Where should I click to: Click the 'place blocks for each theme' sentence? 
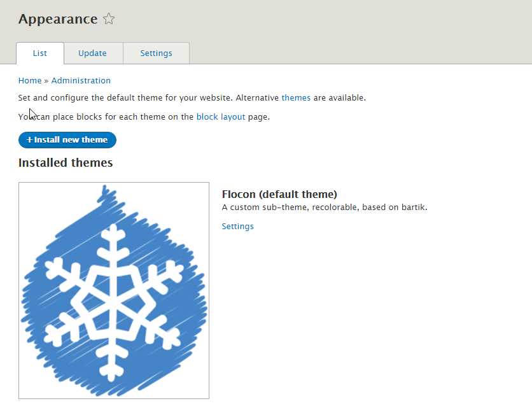point(144,116)
